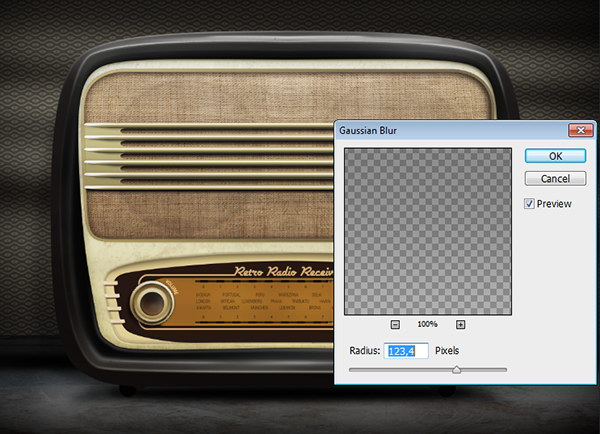Viewport: 600px width, 434px height.
Task: Zoom in the preview with plus icon
Action: (x=460, y=325)
